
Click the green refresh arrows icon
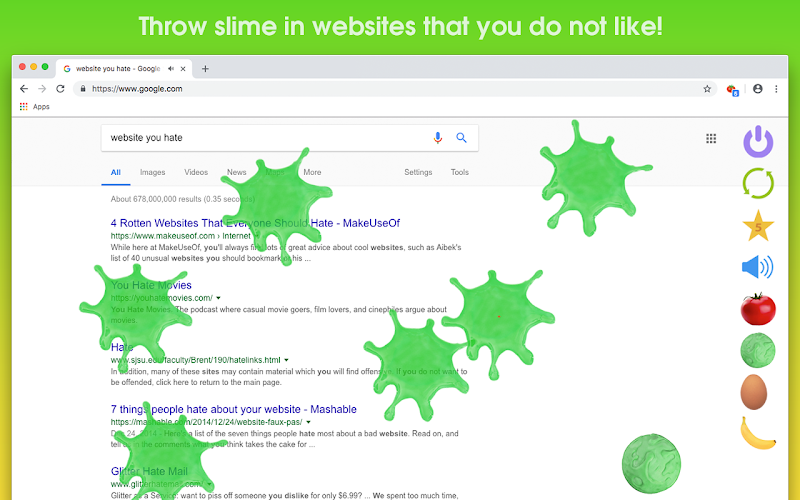coord(758,183)
